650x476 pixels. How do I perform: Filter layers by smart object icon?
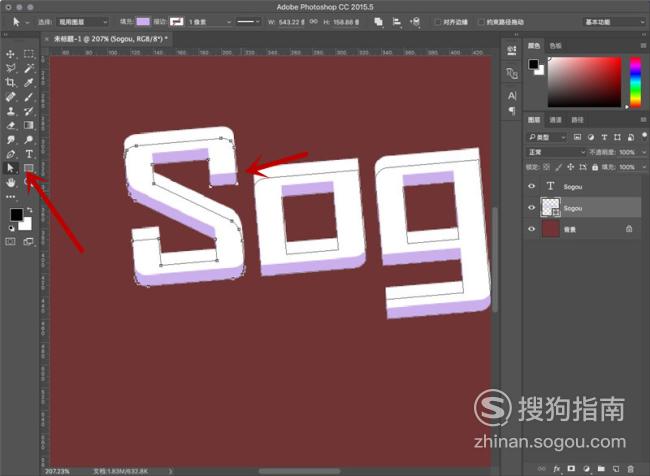(x=631, y=137)
